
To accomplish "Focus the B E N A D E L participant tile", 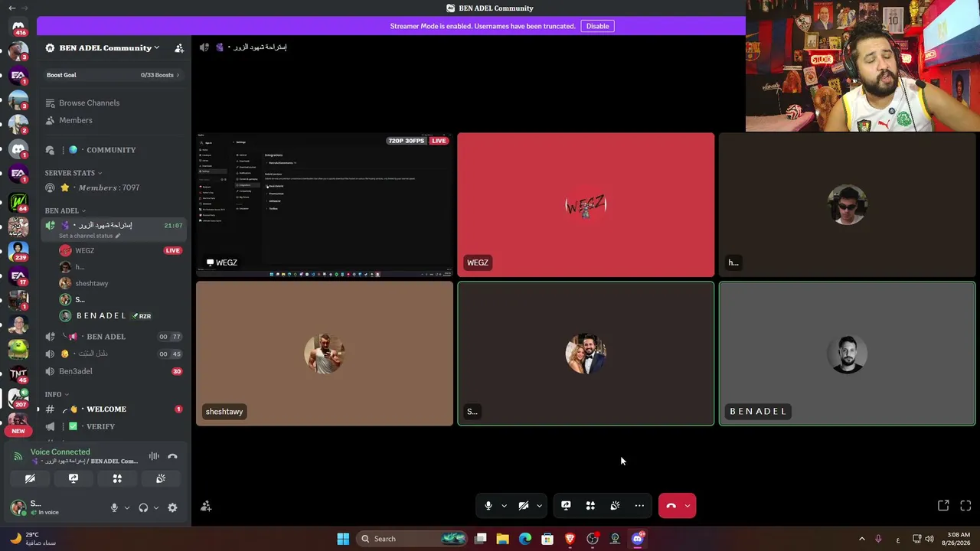I will (847, 354).
